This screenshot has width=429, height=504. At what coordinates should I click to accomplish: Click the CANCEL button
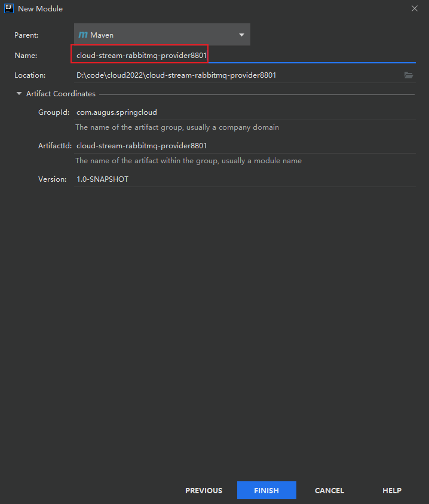coord(329,490)
